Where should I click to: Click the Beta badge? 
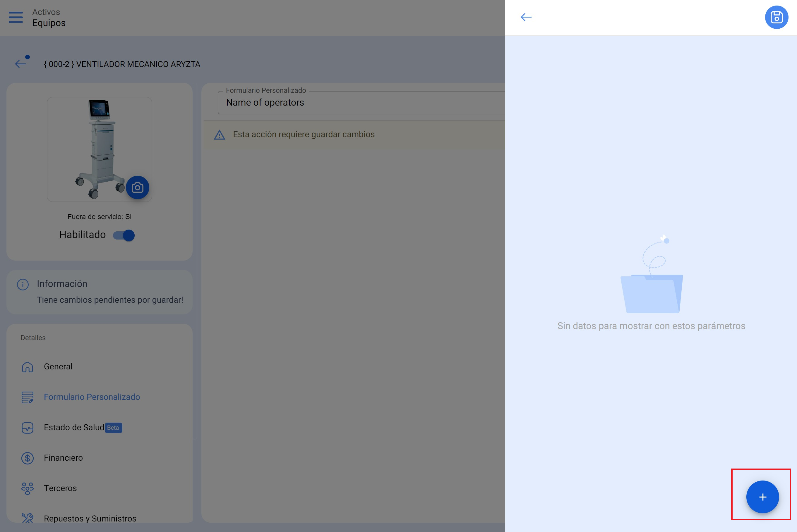coord(113,428)
